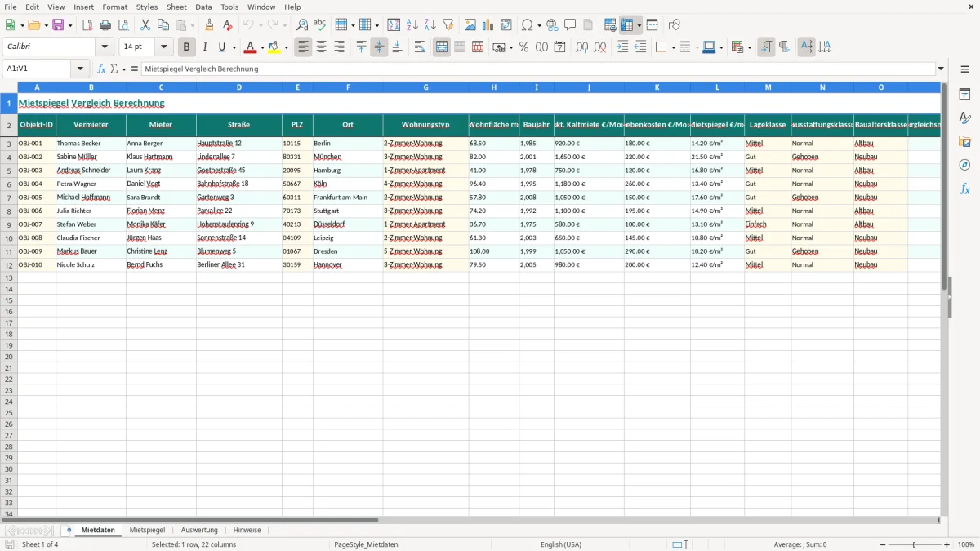The image size is (980, 551).
Task: Adjust the zoom slider in status bar
Action: pyautogui.click(x=915, y=544)
